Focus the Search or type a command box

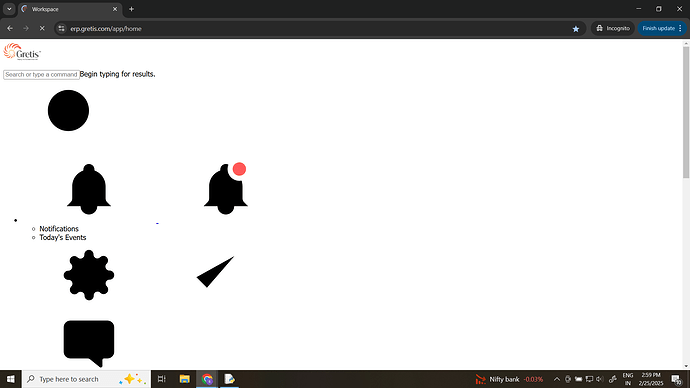pyautogui.click(x=41, y=74)
